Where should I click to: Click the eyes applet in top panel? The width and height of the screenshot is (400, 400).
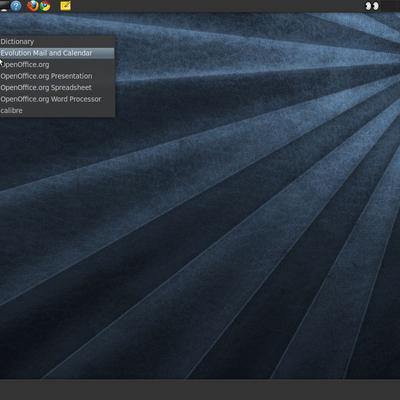372,6
